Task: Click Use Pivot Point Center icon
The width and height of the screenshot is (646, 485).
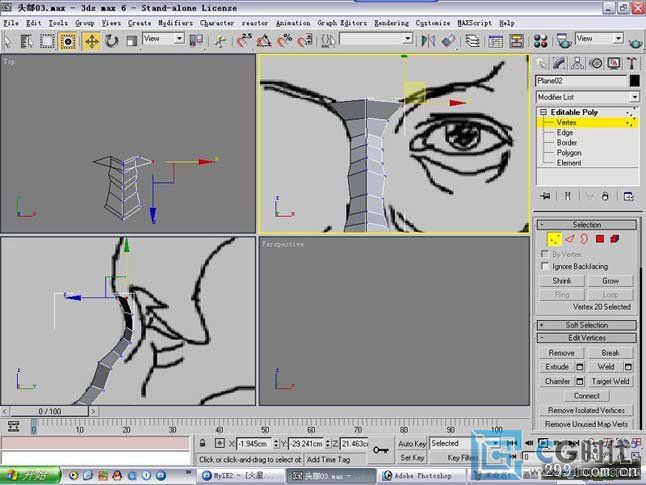Action: [x=196, y=40]
